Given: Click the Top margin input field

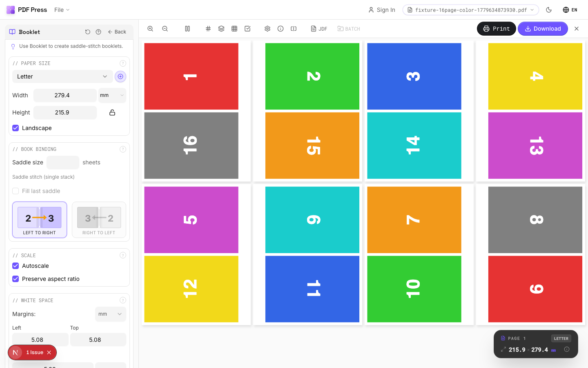Looking at the screenshot, I should pyautogui.click(x=98, y=339).
